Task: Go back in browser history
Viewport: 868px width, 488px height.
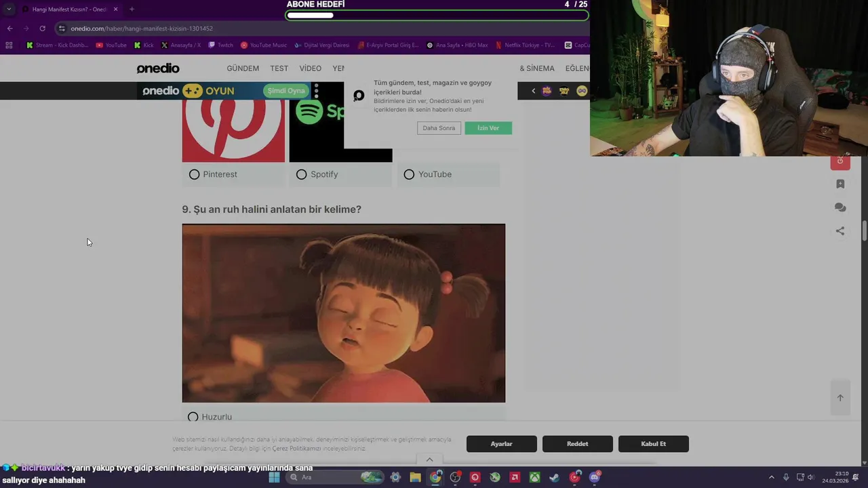Action: pyautogui.click(x=9, y=28)
